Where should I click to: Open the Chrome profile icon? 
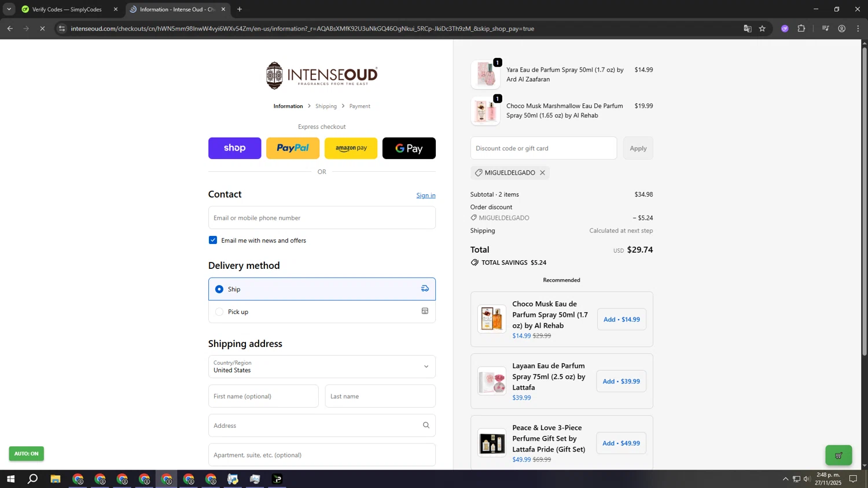(x=842, y=28)
